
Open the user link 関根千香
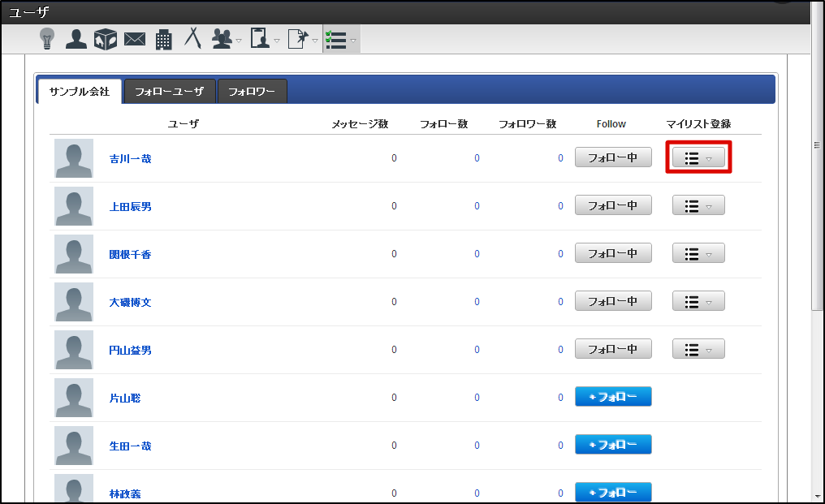click(x=130, y=254)
